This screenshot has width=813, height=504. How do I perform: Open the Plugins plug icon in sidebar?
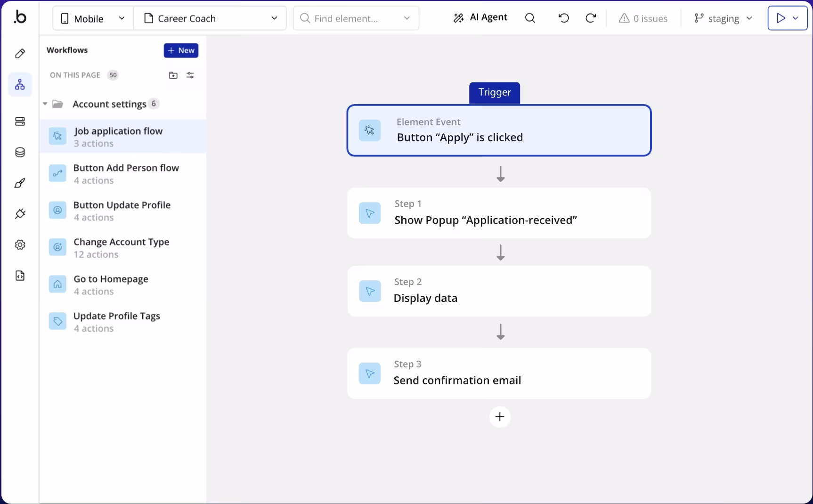pyautogui.click(x=20, y=214)
